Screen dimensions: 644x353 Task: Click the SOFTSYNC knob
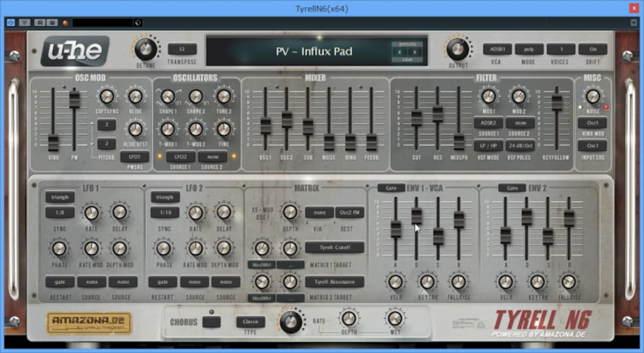point(107,96)
